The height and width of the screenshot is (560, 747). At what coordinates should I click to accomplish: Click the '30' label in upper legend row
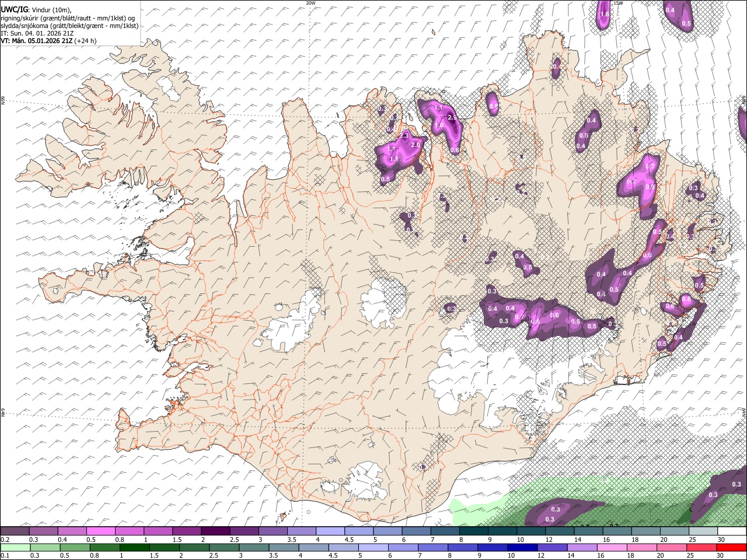pos(720,540)
